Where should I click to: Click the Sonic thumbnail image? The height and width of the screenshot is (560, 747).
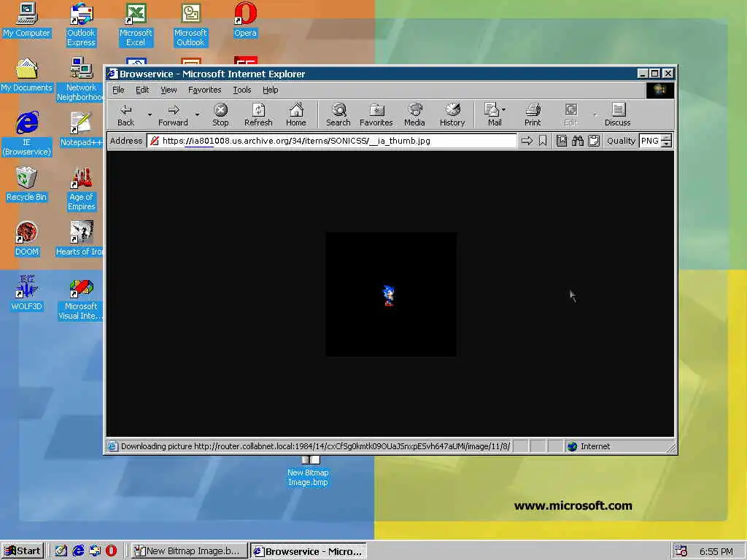[391, 295]
